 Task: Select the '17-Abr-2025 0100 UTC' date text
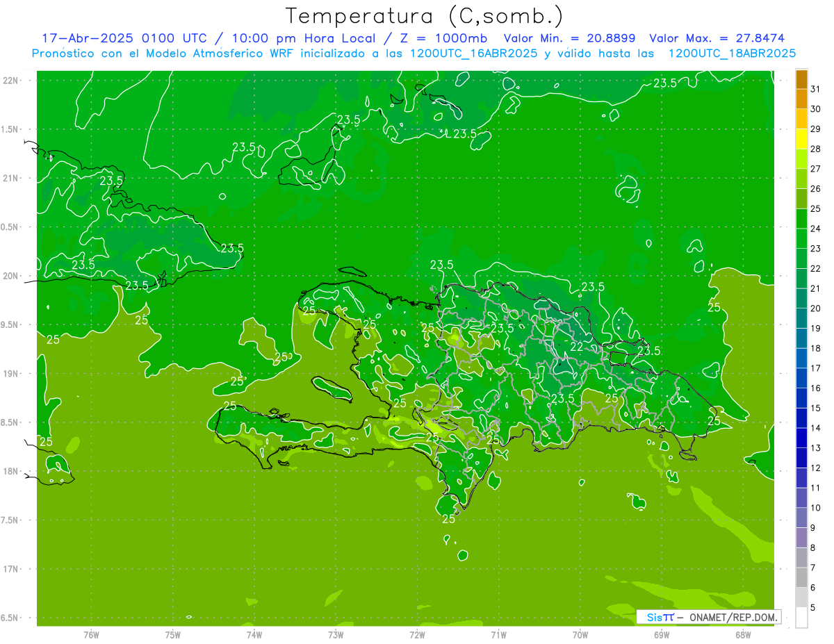click(x=124, y=38)
